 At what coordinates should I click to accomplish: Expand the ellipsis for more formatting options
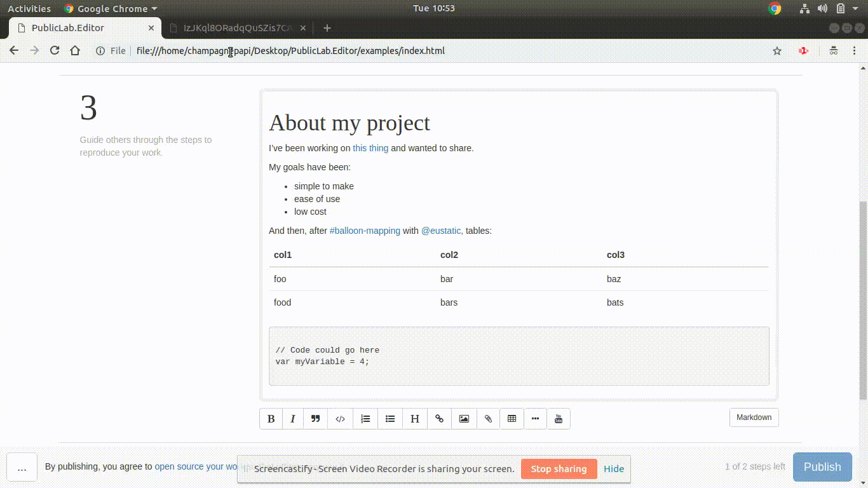(535, 419)
